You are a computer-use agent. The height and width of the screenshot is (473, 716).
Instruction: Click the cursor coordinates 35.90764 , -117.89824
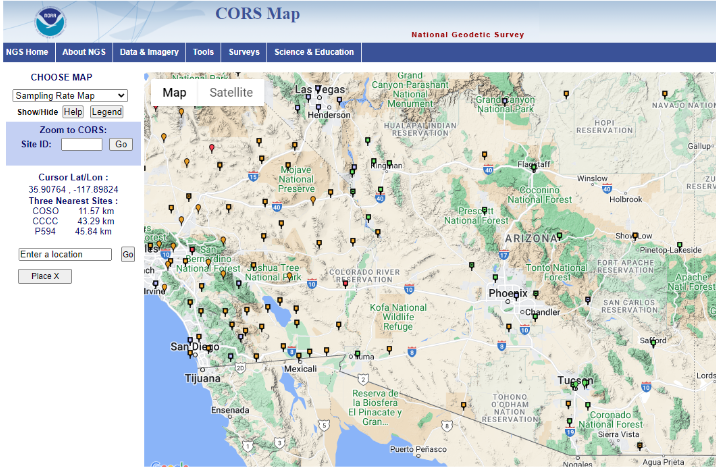point(73,189)
